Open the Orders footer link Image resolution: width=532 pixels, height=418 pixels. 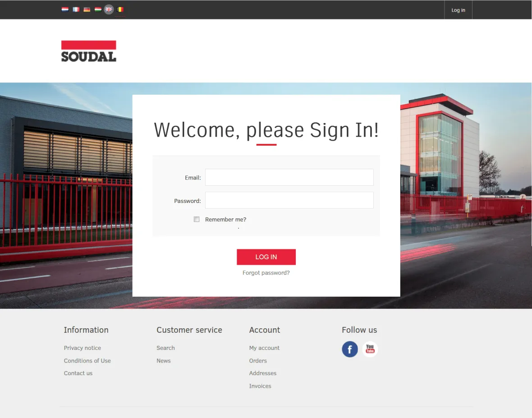pyautogui.click(x=258, y=361)
